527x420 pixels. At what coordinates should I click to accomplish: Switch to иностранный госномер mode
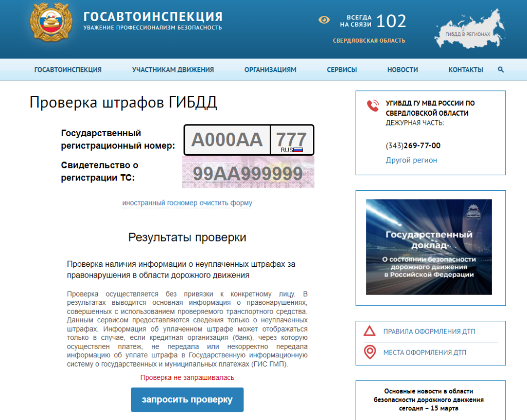pyautogui.click(x=160, y=203)
